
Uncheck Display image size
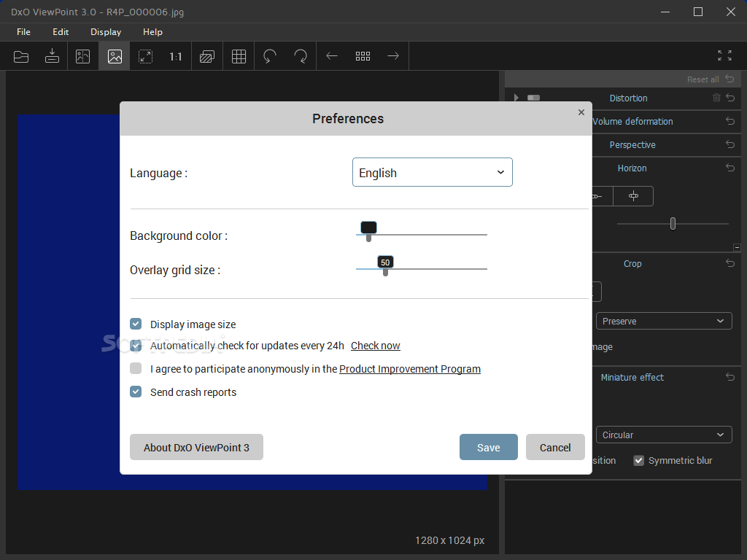click(x=136, y=324)
